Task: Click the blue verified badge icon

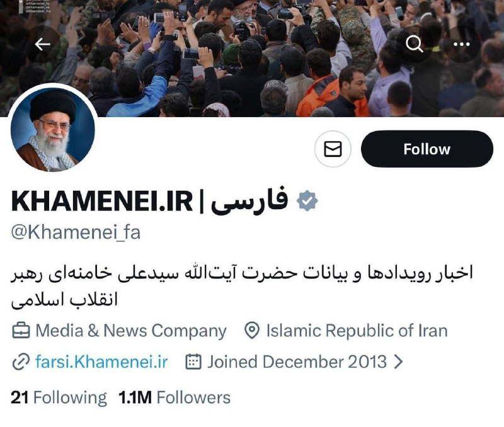Action: click(307, 201)
